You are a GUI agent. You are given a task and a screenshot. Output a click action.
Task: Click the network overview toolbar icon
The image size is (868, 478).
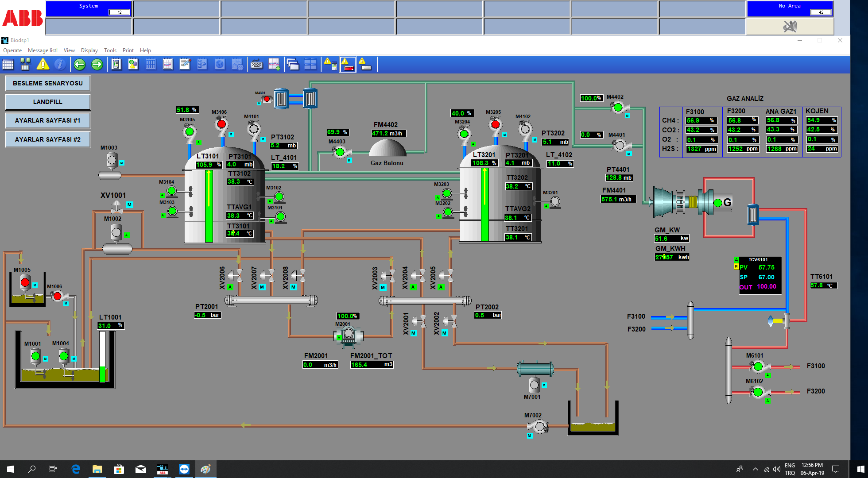click(x=25, y=65)
